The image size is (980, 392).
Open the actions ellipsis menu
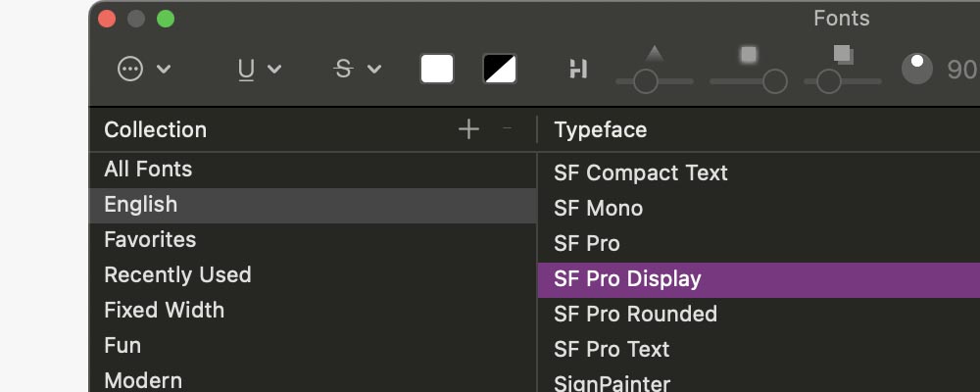point(143,69)
